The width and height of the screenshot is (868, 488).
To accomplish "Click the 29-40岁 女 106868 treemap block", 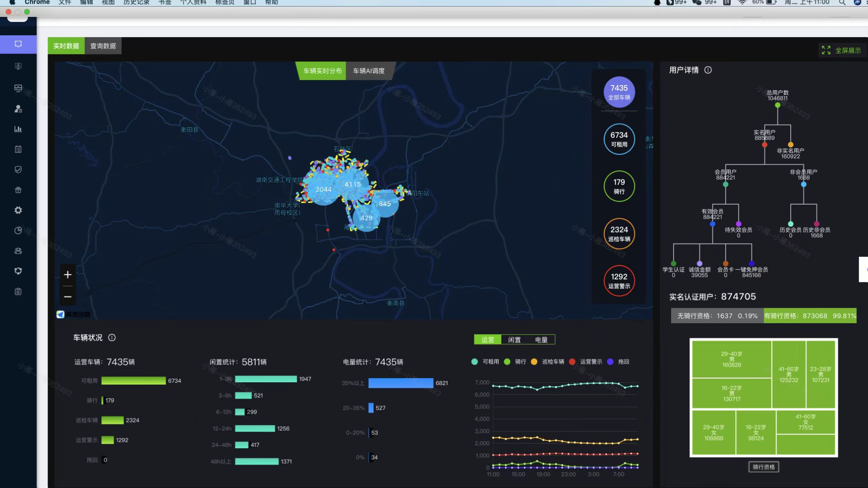I will [714, 433].
